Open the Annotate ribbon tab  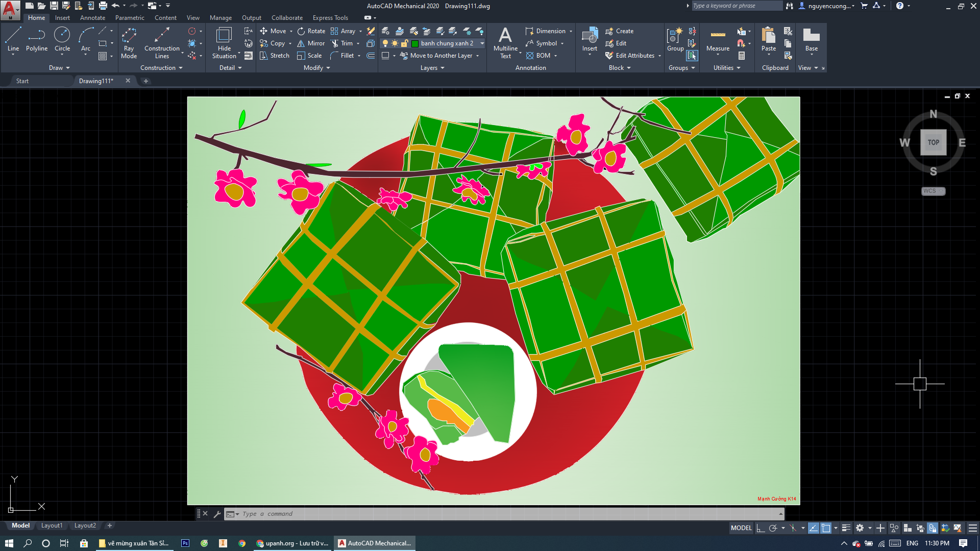[x=92, y=18]
